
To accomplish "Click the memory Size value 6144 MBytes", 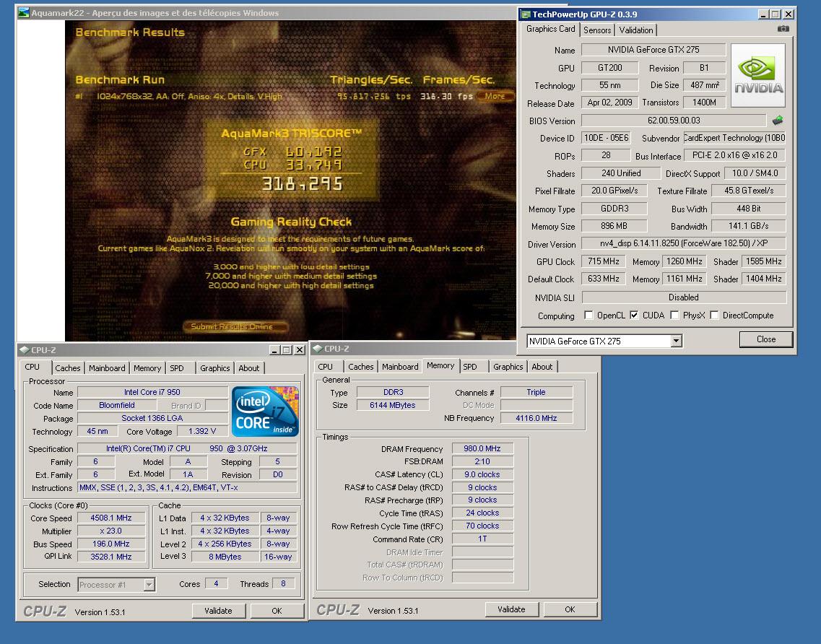I will [x=393, y=405].
